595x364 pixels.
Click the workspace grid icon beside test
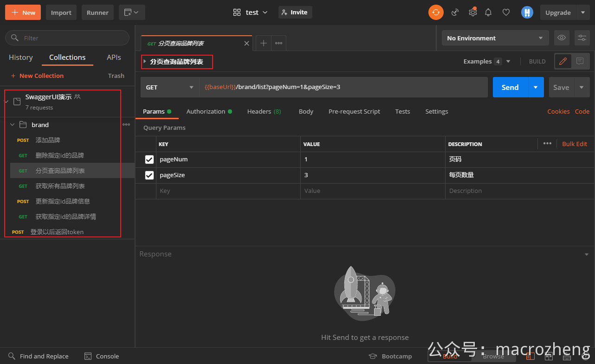tap(237, 13)
